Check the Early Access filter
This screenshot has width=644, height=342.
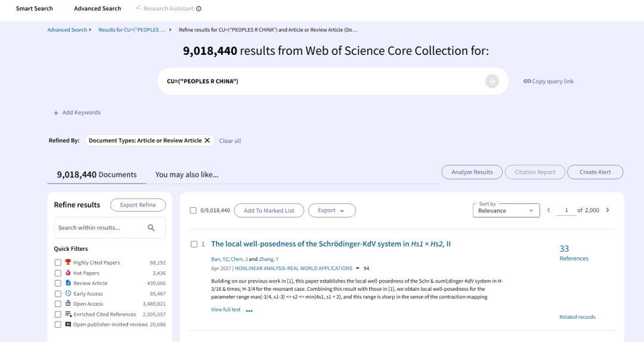(58, 294)
